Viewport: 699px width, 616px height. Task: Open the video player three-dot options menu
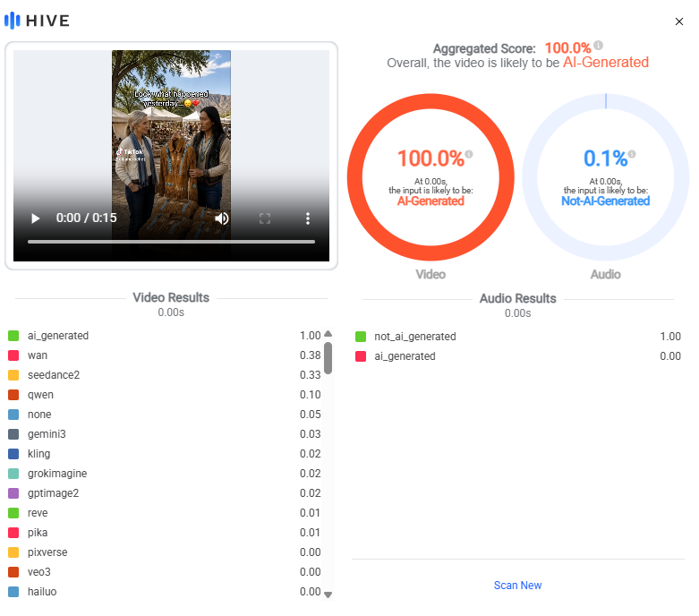point(308,218)
